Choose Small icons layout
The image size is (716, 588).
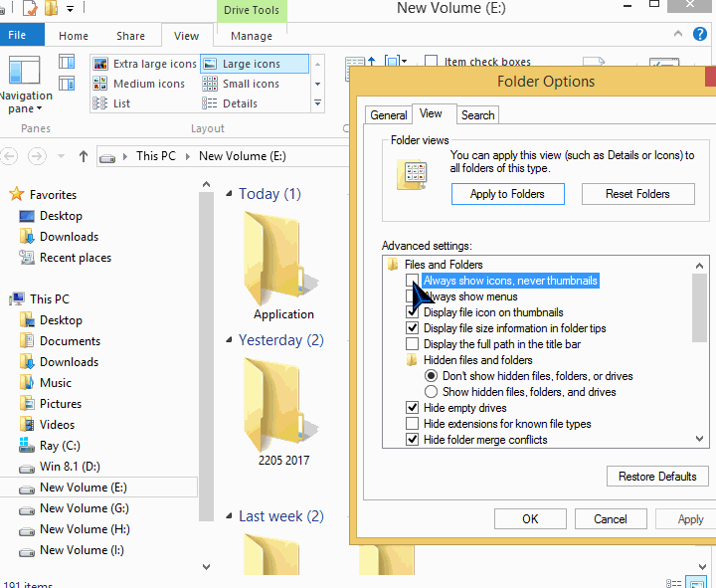click(241, 84)
